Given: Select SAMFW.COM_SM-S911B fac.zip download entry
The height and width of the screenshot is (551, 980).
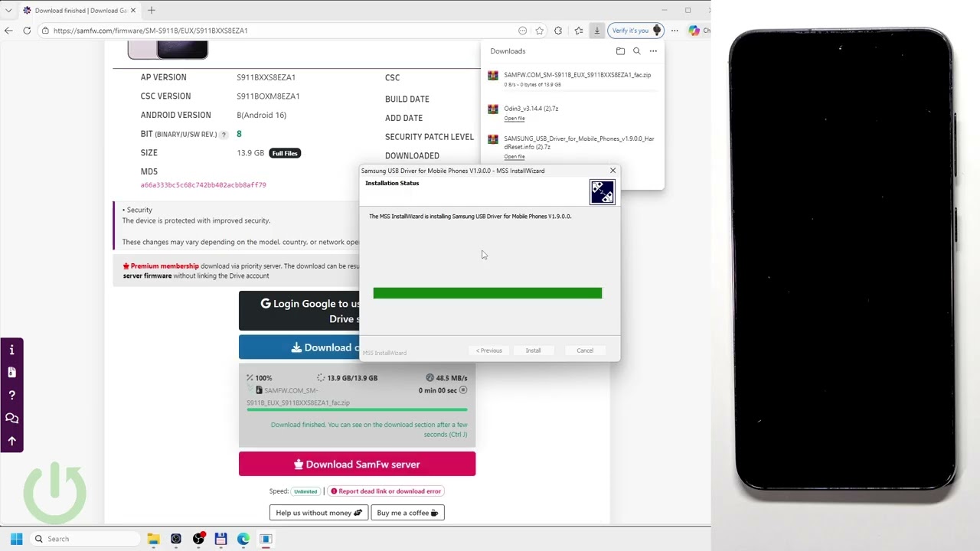Looking at the screenshot, I should [572, 79].
